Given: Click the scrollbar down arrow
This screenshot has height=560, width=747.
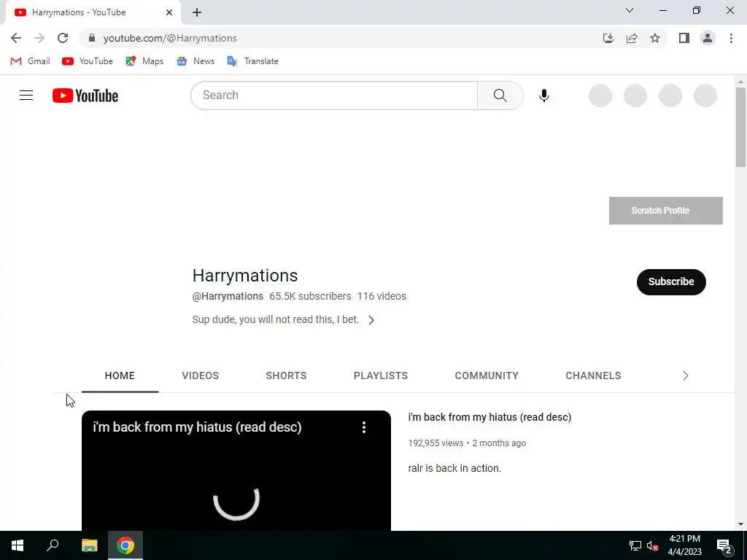Looking at the screenshot, I should (741, 524).
